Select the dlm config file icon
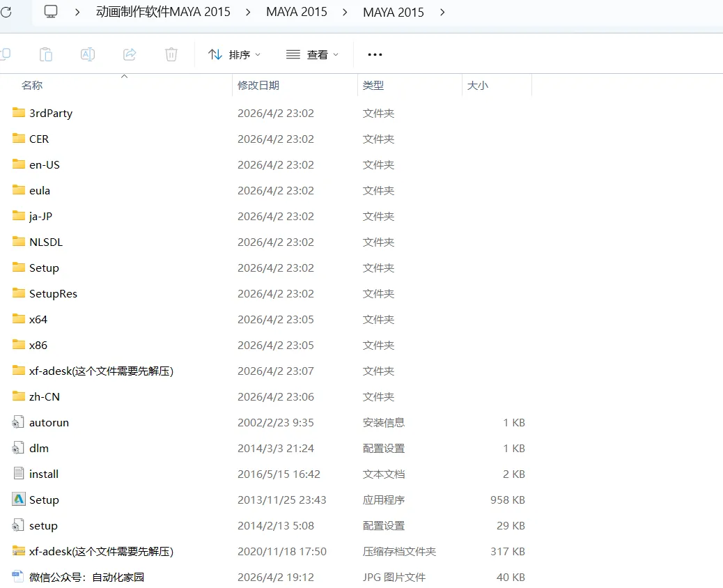The image size is (723, 588). click(x=18, y=448)
